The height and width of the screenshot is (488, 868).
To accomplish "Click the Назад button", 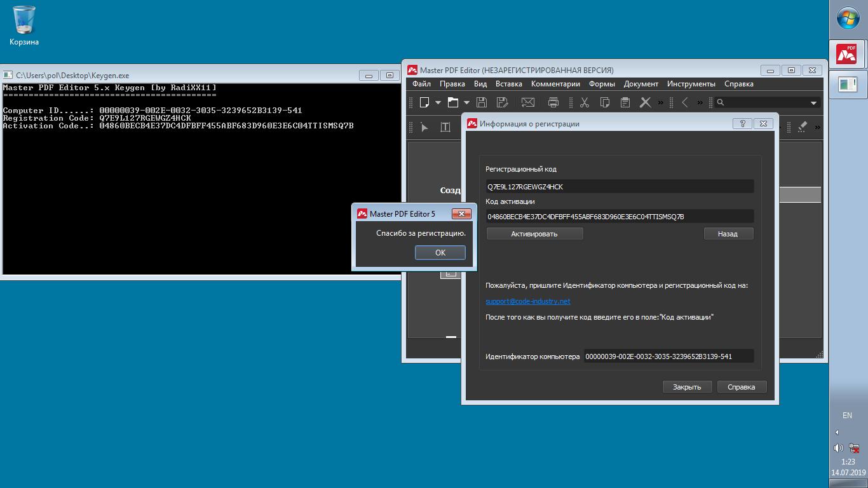I will (x=728, y=234).
